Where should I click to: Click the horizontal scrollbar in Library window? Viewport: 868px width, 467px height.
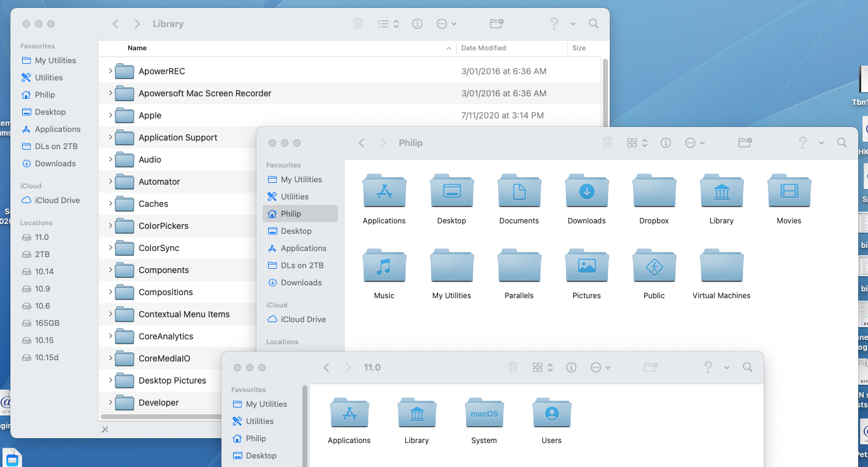(161, 417)
